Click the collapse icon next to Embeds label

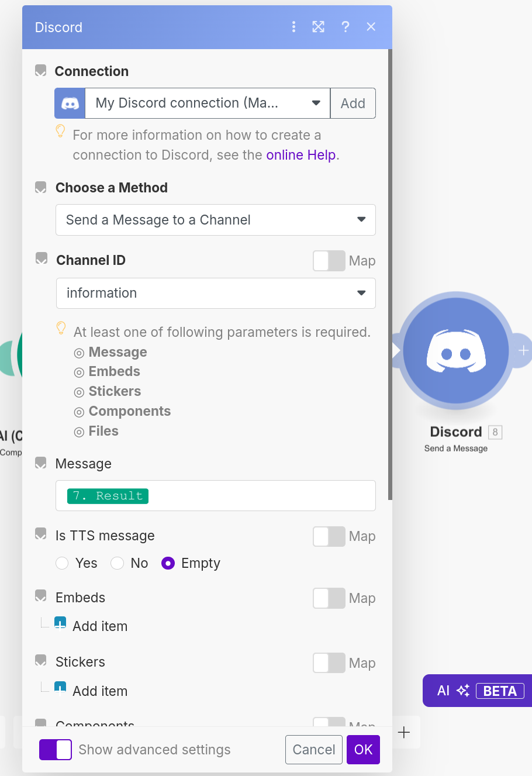40,596
